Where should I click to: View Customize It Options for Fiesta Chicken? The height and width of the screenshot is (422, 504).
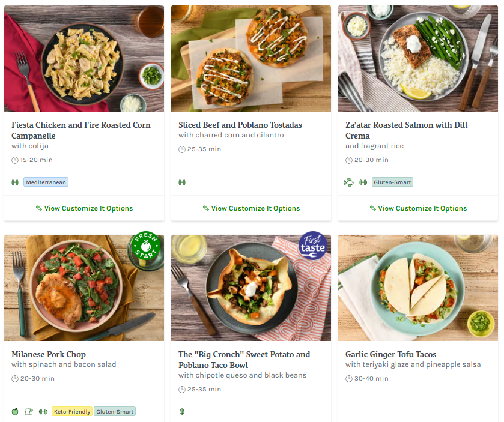click(84, 208)
